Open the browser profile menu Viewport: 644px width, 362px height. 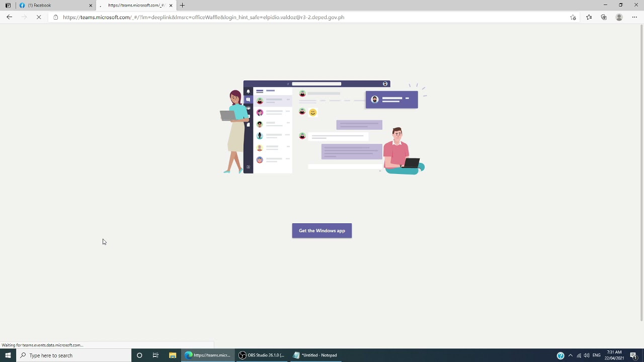pos(619,17)
